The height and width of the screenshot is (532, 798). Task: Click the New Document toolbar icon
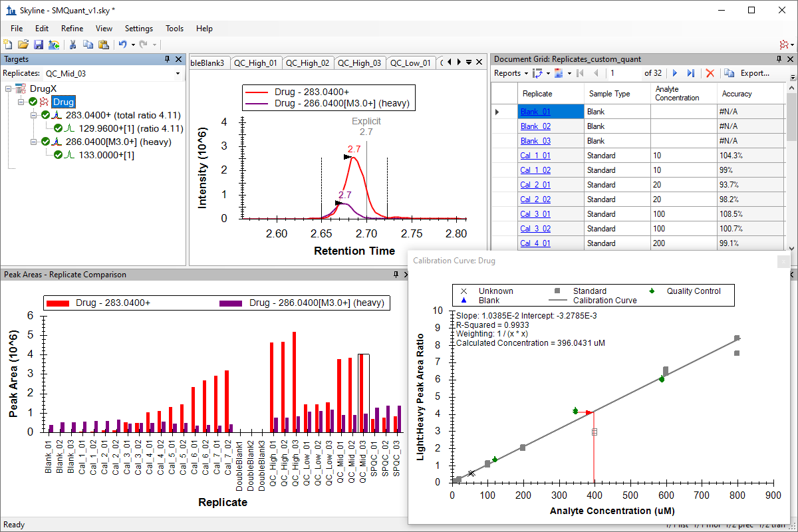pyautogui.click(x=8, y=45)
